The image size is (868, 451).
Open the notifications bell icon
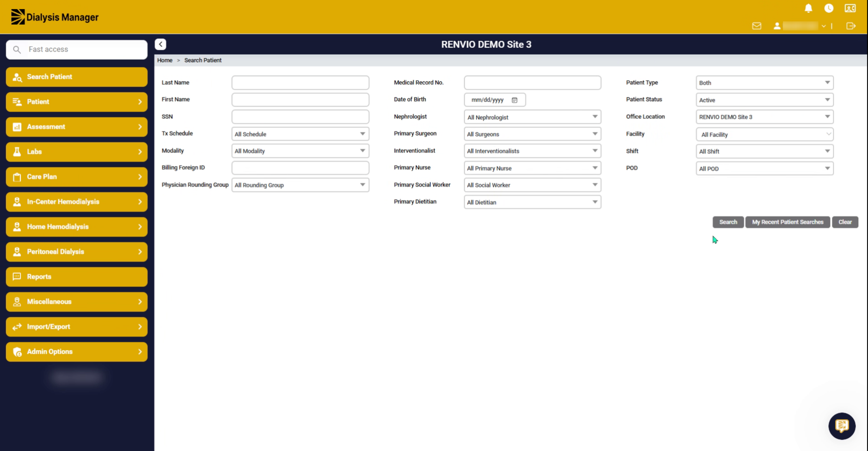[808, 8]
